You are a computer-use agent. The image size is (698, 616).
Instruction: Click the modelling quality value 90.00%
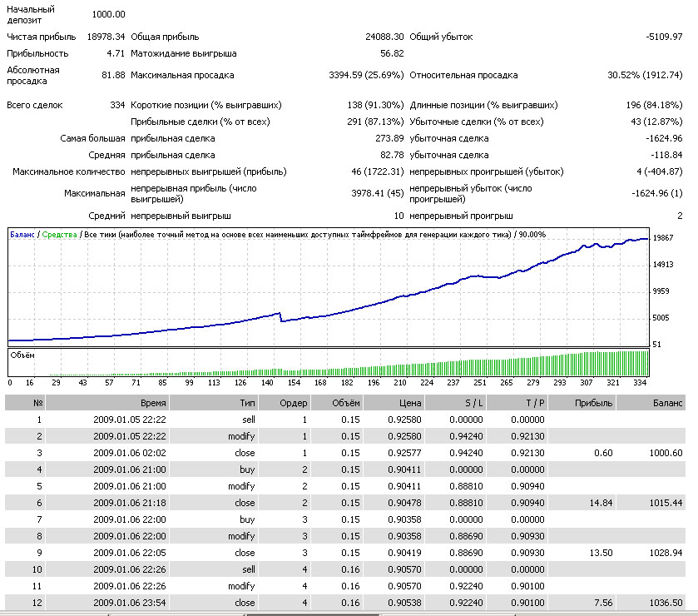[532, 234]
